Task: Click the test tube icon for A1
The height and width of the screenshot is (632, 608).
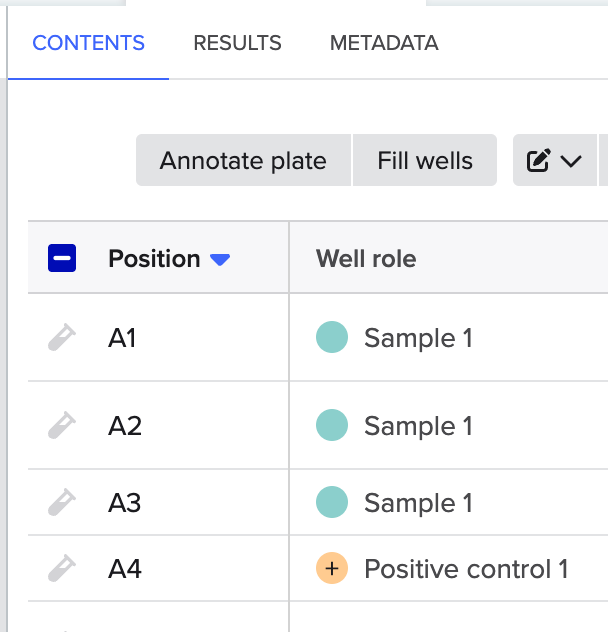Action: (62, 338)
